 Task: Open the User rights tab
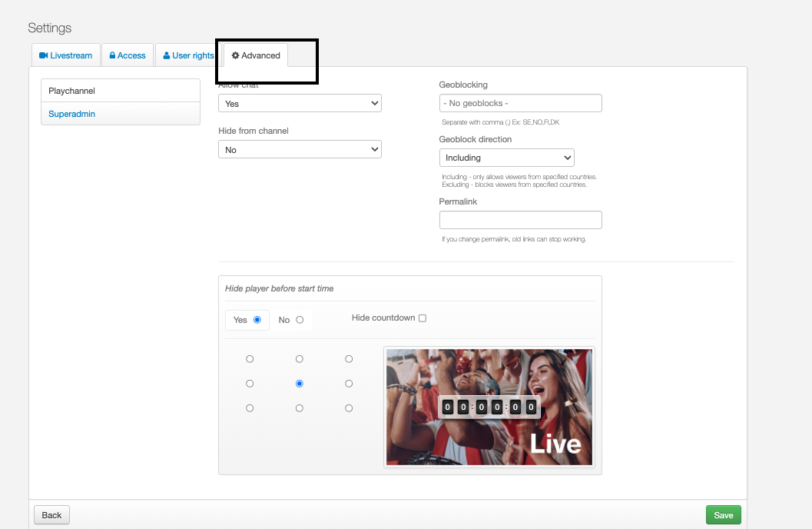coord(189,55)
